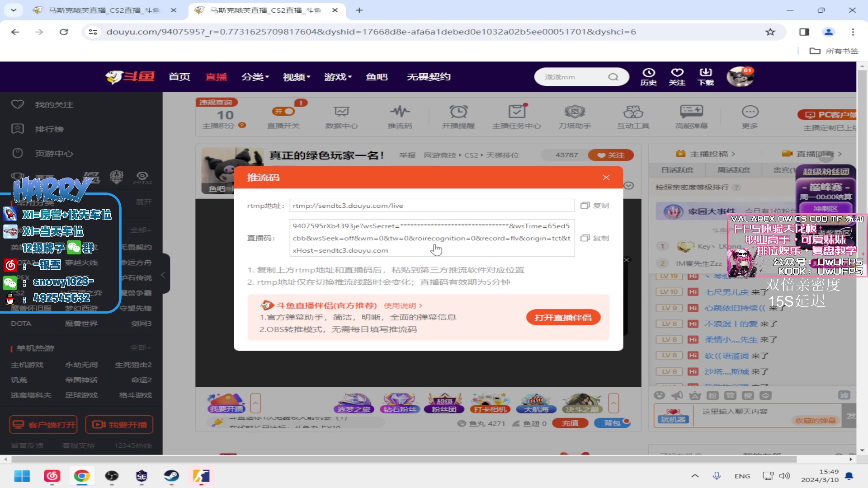This screenshot has height=488, width=868.
Task: Open the Streamer Task Center (主播任务中心) icon
Action: [517, 117]
